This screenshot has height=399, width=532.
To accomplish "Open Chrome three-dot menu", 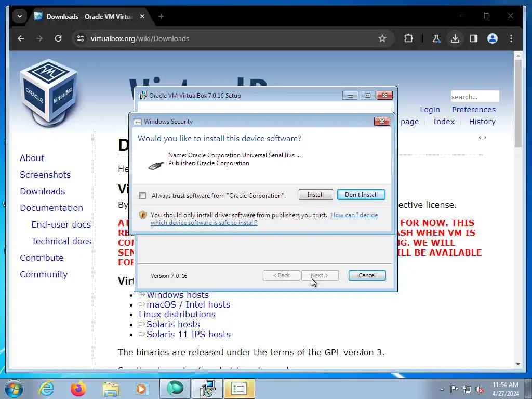I will point(511,38).
